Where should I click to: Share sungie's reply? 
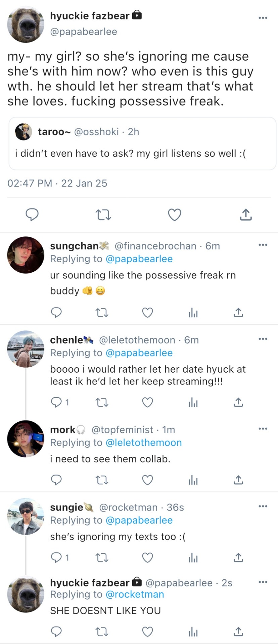[x=238, y=558]
